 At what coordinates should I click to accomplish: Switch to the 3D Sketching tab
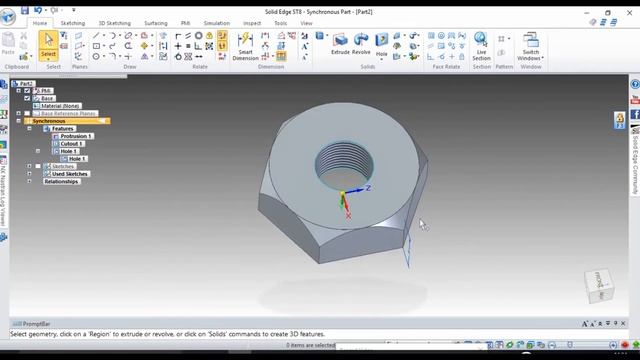pyautogui.click(x=115, y=23)
